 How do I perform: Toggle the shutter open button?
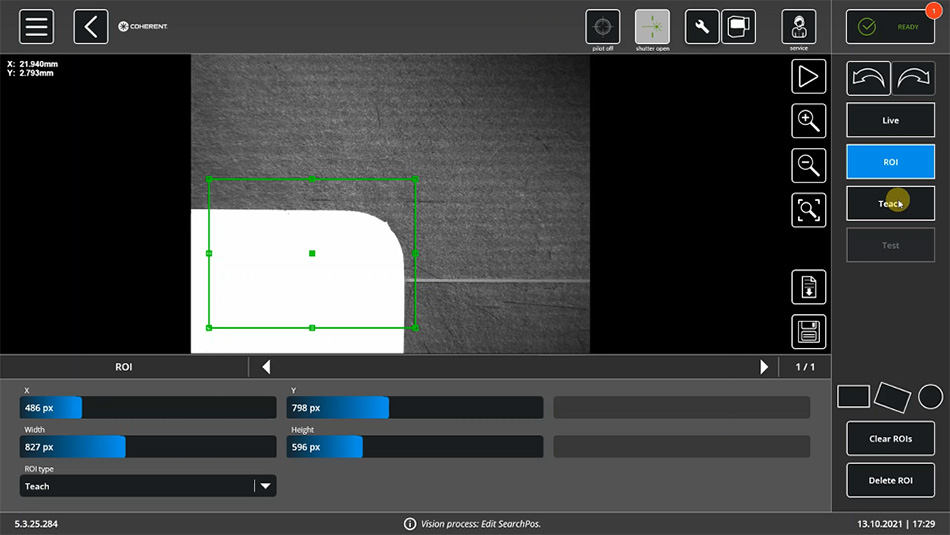[x=652, y=27]
